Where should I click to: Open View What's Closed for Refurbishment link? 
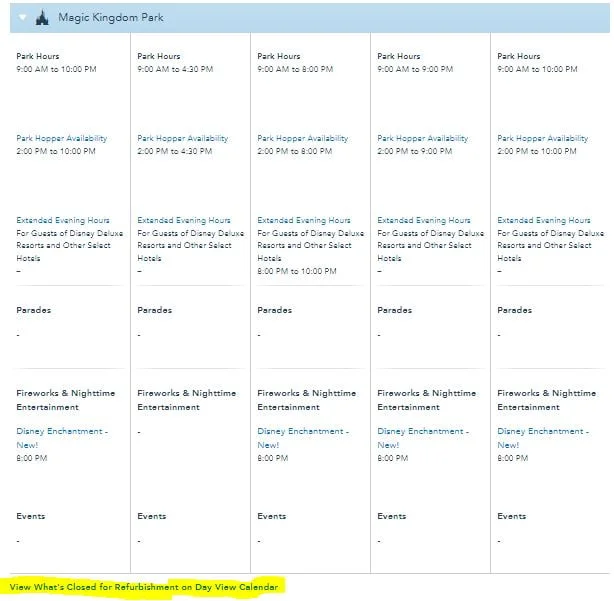pos(144,587)
